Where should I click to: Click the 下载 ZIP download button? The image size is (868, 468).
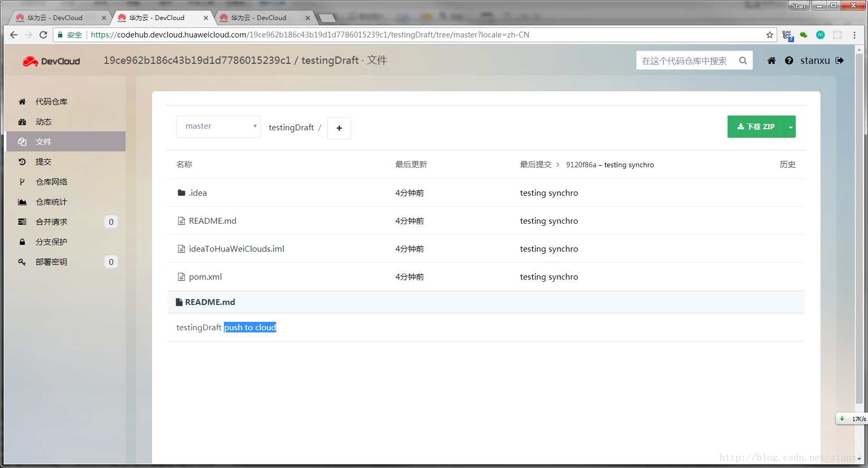(x=757, y=127)
